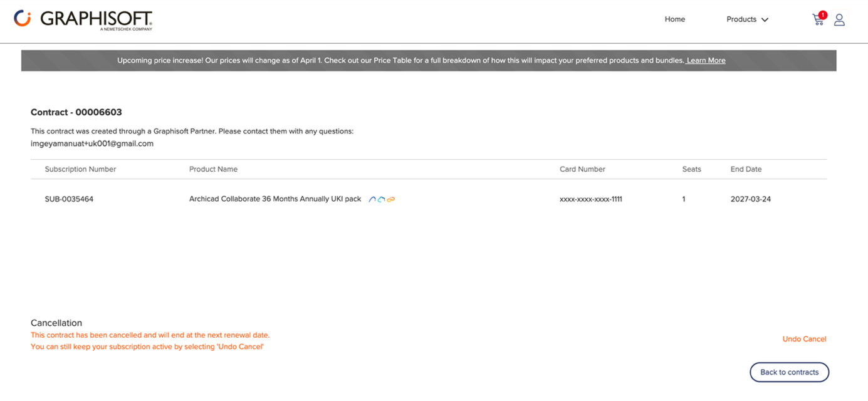The height and width of the screenshot is (401, 868).
Task: Click the card number ending in 1111
Action: 590,199
